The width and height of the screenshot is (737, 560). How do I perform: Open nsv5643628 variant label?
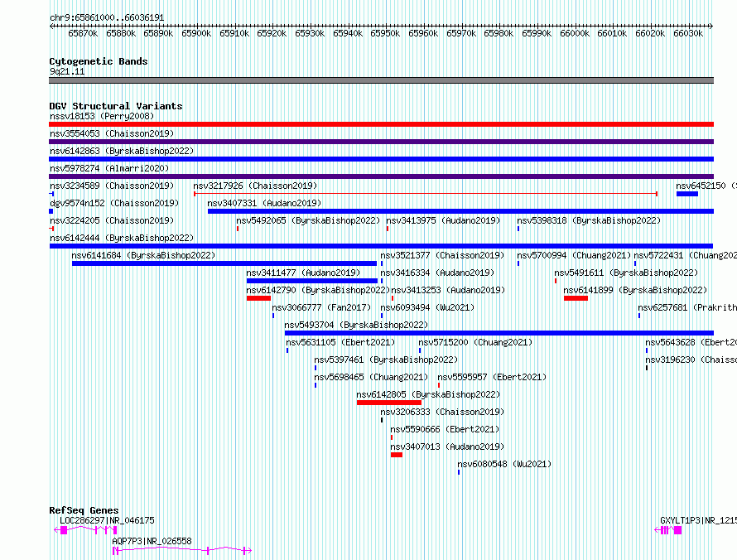(x=691, y=342)
